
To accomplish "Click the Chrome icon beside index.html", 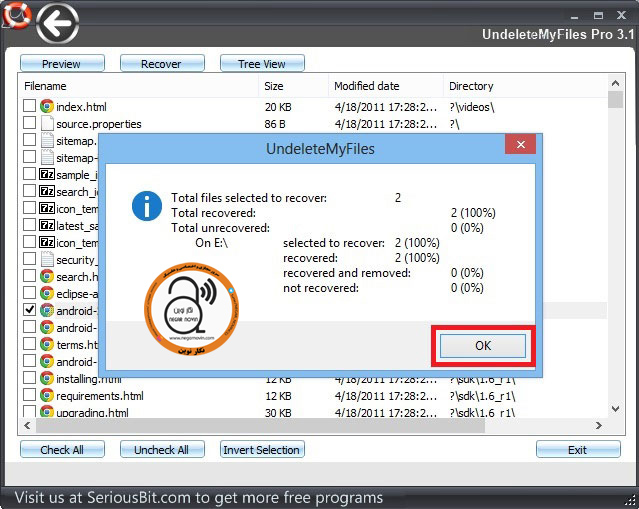I will [x=47, y=106].
